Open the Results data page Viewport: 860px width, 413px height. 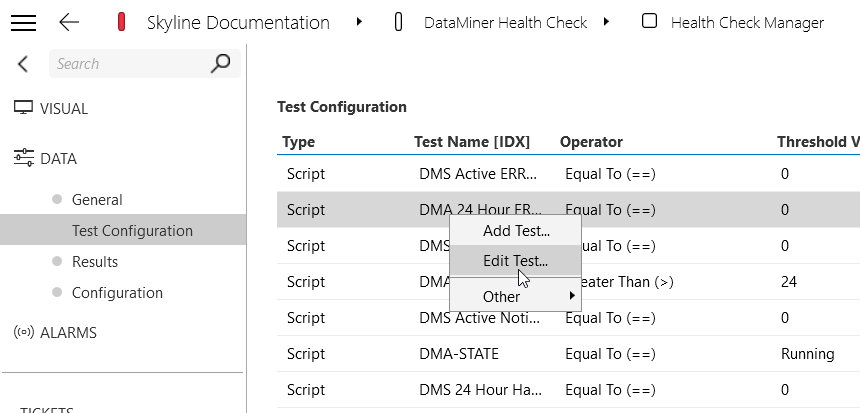click(x=95, y=262)
